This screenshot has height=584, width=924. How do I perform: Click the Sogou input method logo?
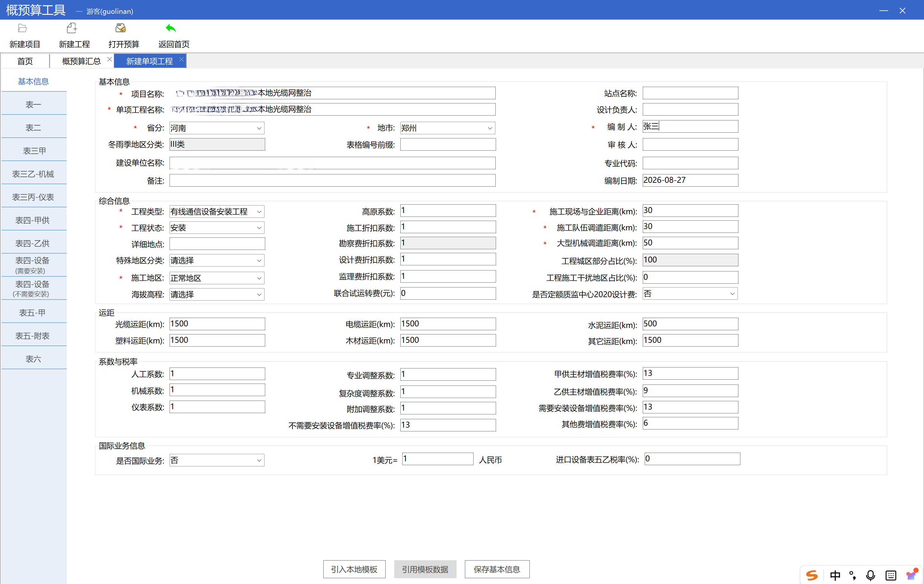pyautogui.click(x=812, y=575)
